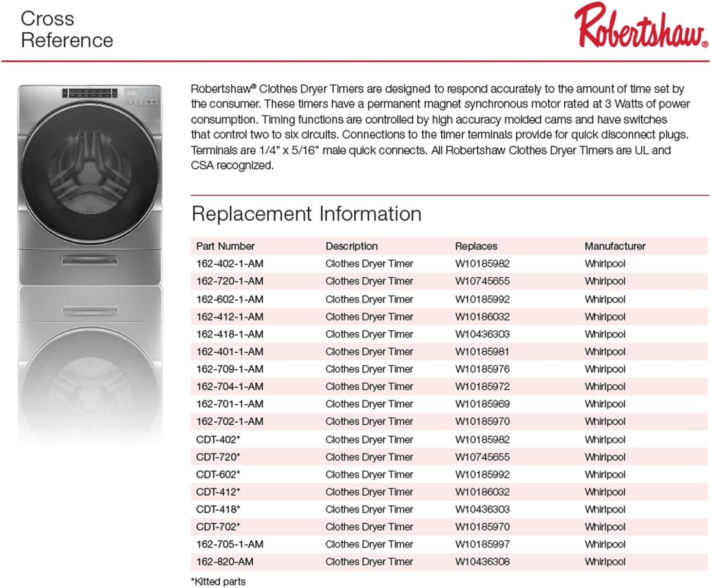Screen dimensions: 711x588
Task: Select the "Description" column header
Action: 352,246
